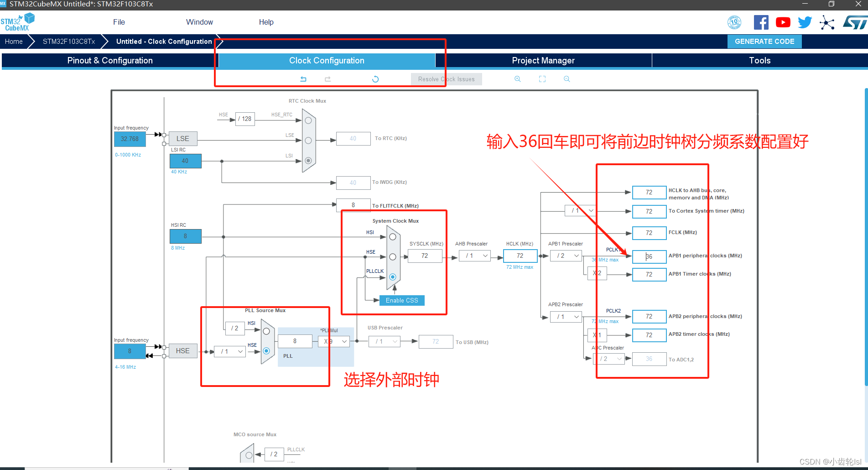Open the APB1 Prescaler dropdown

click(x=566, y=256)
